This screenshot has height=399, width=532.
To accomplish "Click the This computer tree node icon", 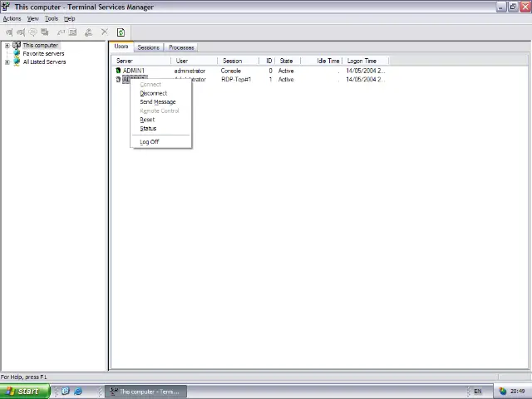I will [17, 45].
